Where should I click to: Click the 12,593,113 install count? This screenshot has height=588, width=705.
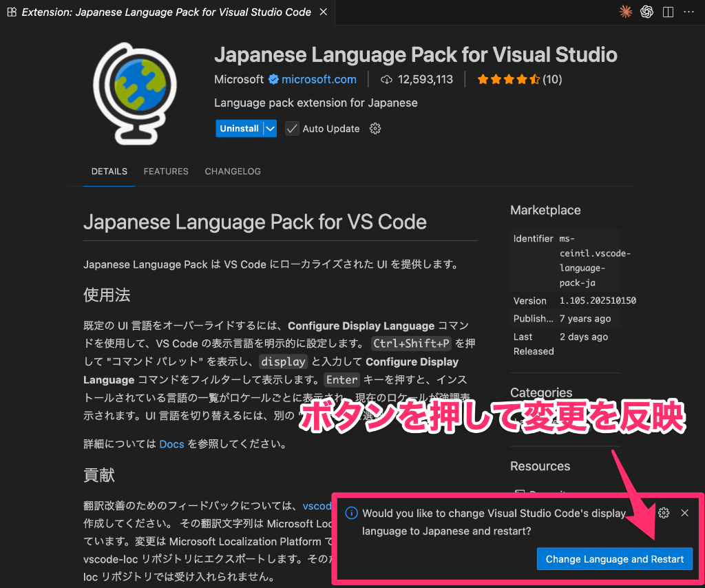pyautogui.click(x=425, y=80)
